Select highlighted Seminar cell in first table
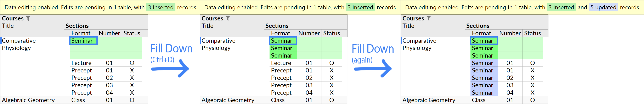 click(83, 41)
